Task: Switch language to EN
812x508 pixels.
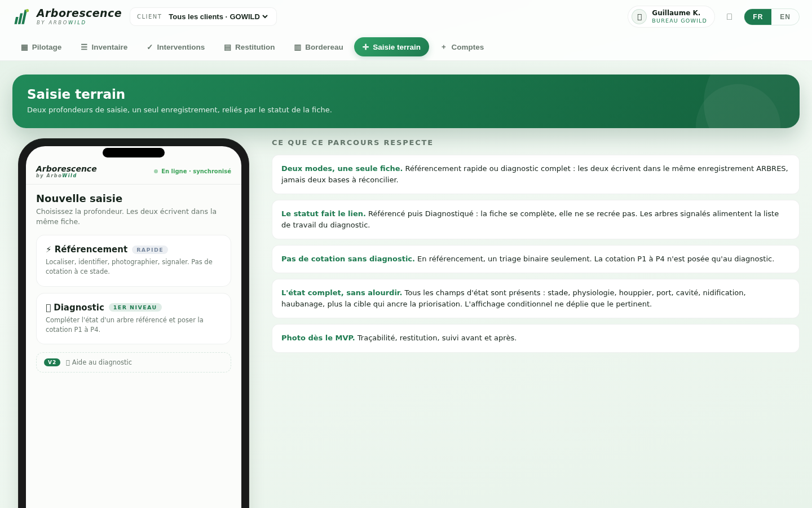Action: pos(785,17)
